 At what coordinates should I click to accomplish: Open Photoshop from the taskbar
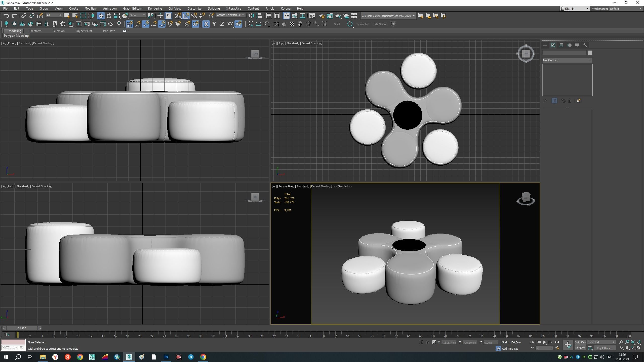166,357
